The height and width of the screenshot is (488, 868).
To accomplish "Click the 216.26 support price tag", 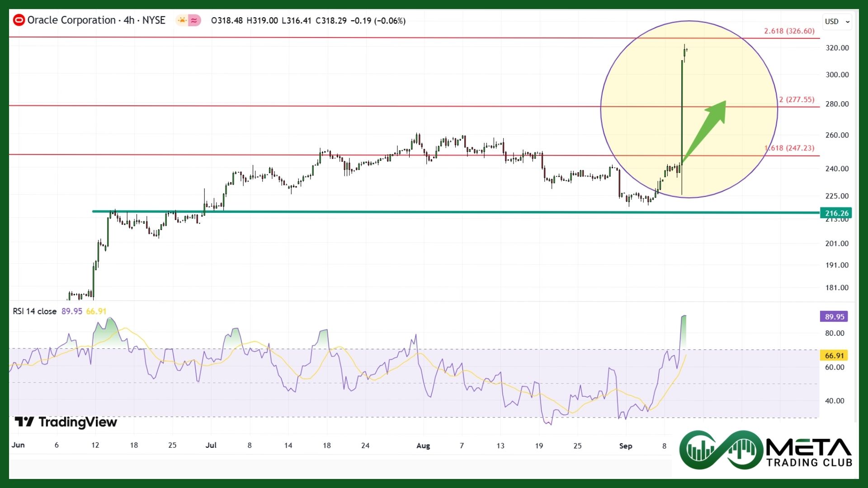I will tap(836, 213).
